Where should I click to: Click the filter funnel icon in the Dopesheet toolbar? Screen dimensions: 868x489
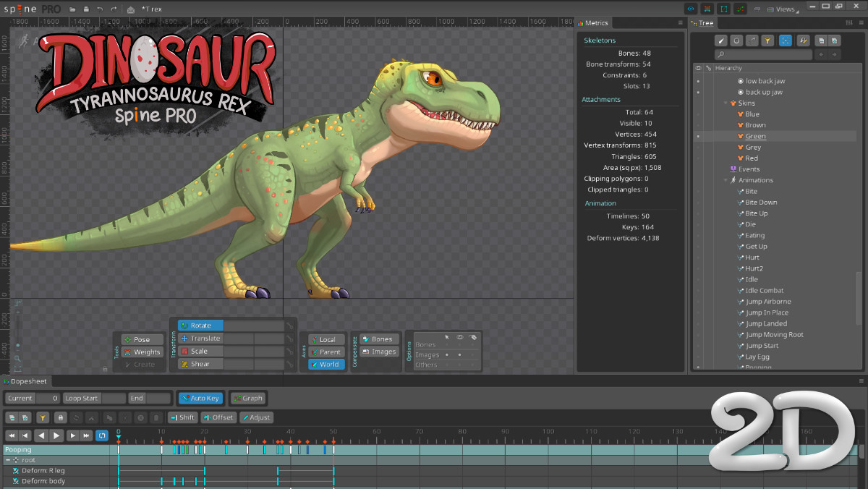coord(42,417)
